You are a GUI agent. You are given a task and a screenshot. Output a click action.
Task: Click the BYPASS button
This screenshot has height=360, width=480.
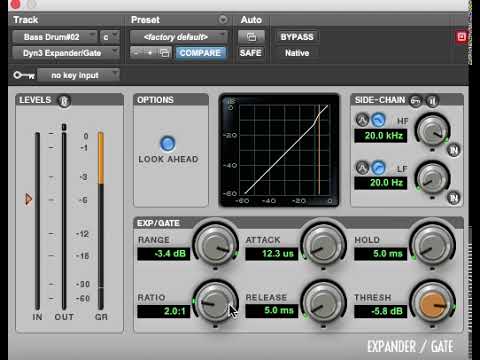297,37
